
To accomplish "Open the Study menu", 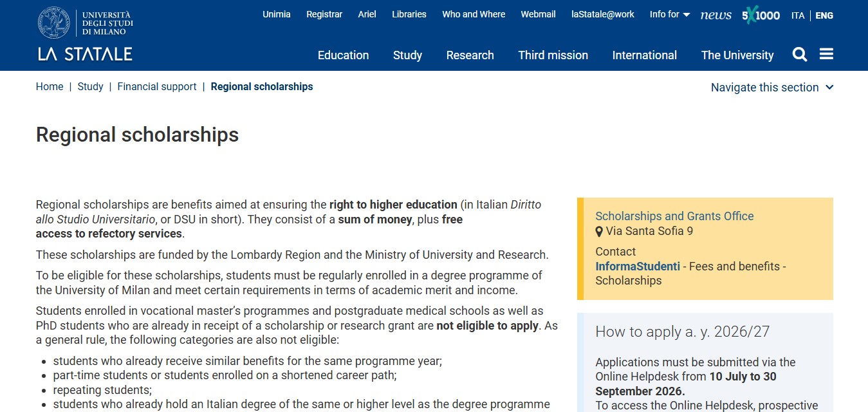I will (x=407, y=55).
